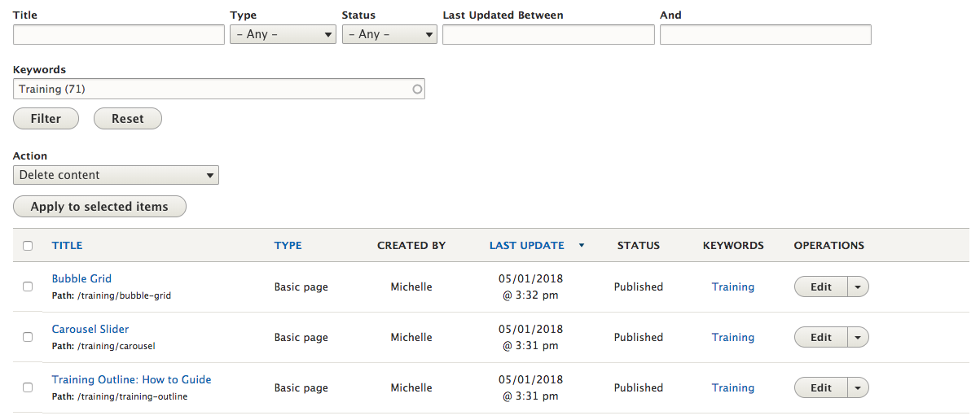Open the Status filter dropdown
This screenshot has height=420, width=980.
(389, 34)
